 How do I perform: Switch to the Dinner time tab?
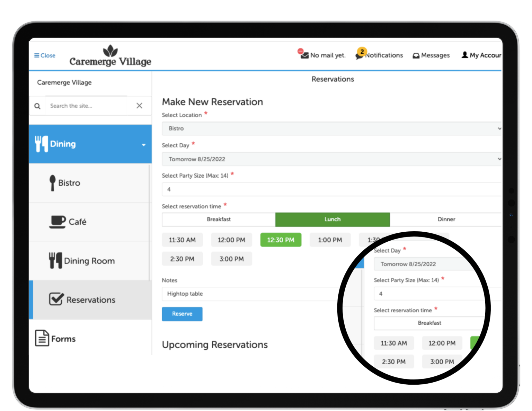click(446, 220)
